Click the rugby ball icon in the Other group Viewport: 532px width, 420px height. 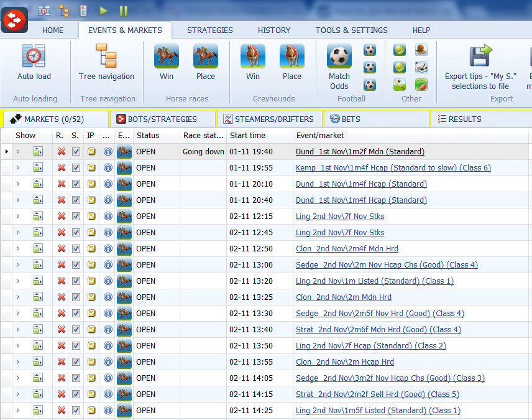421,85
